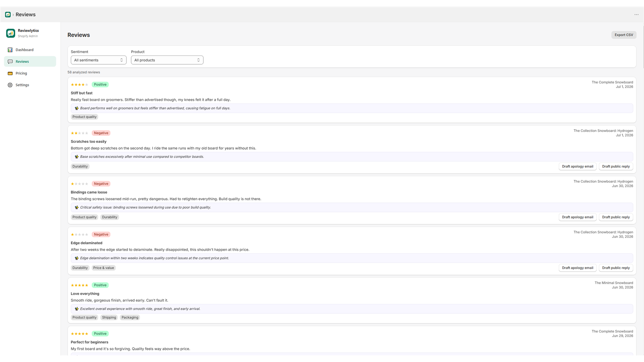Click the Positive badge on 'Stiff but fast'
This screenshot has width=644, height=362.
pyautogui.click(x=100, y=84)
